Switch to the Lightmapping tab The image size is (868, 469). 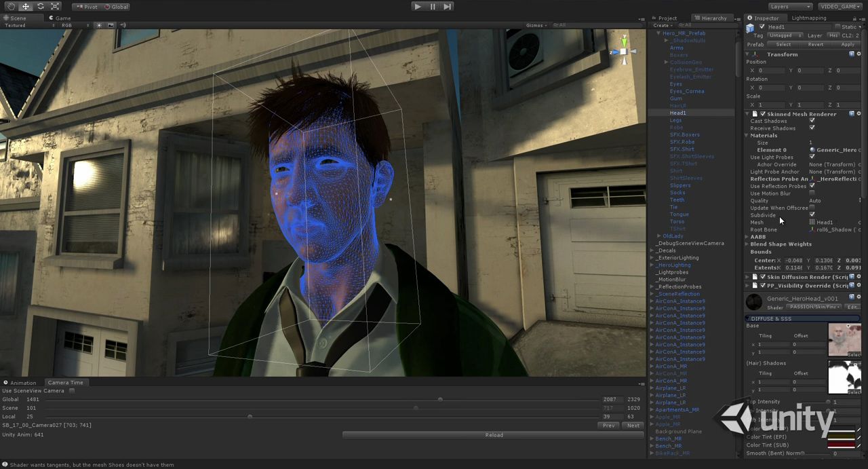[808, 18]
